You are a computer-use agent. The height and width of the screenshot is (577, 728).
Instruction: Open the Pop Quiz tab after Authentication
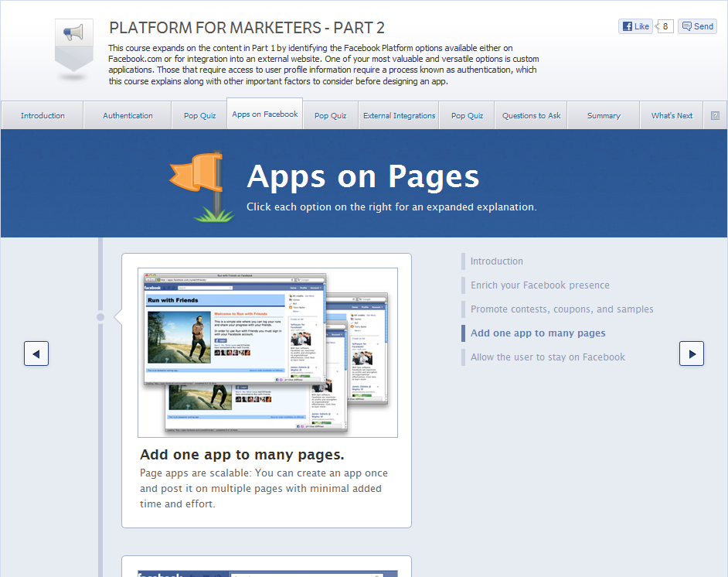(199, 115)
